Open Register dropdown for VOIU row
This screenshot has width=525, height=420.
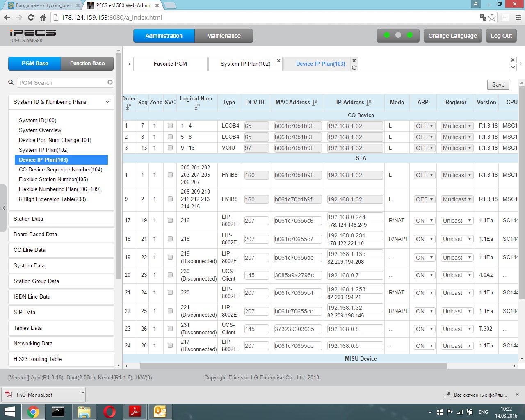pos(457,148)
